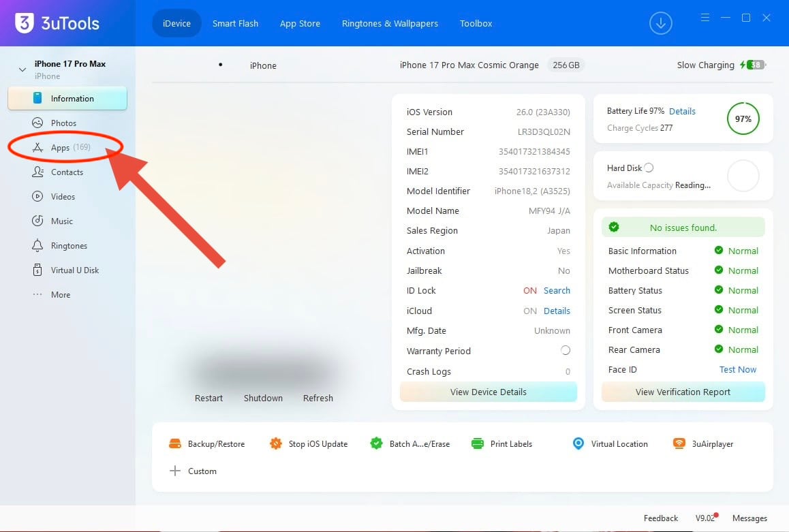Switch to the iDevice tab
Viewport: 789px width, 532px height.
176,23
